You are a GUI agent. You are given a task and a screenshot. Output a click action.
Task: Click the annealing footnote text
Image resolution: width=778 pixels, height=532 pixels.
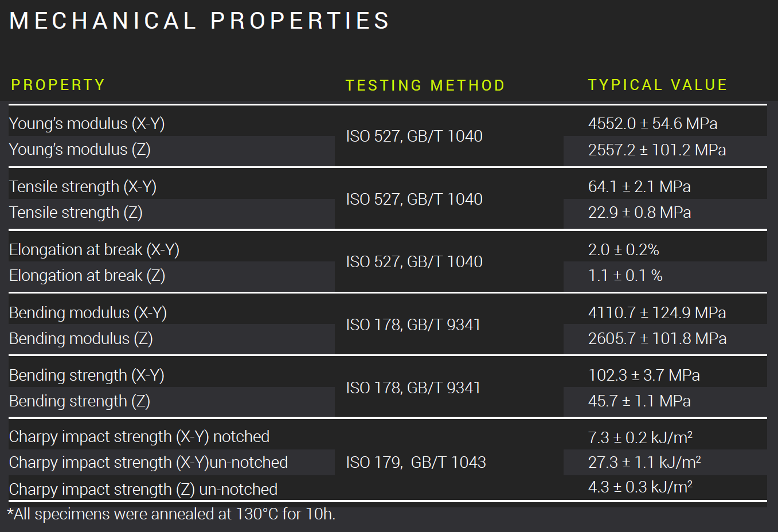[x=171, y=514]
